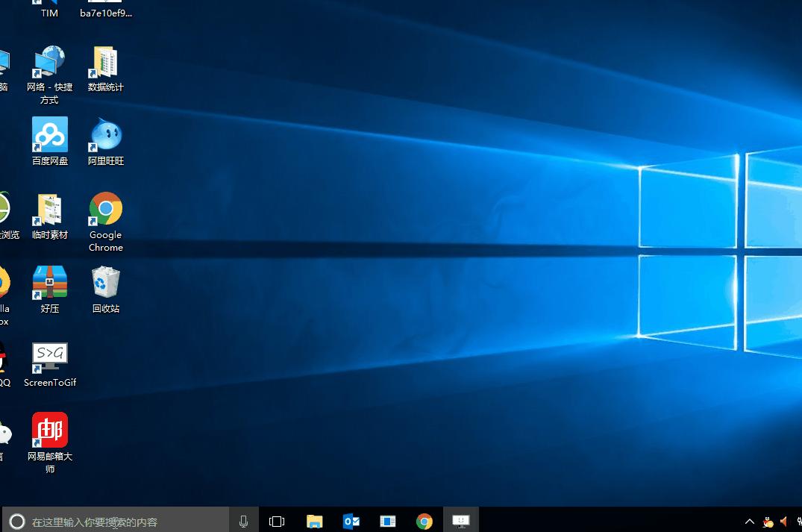
Task: Open Task View
Action: [277, 520]
